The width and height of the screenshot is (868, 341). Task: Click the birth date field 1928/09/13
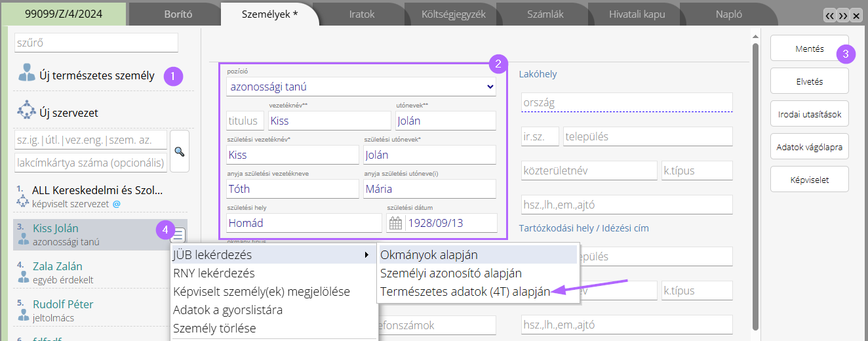pyautogui.click(x=451, y=223)
